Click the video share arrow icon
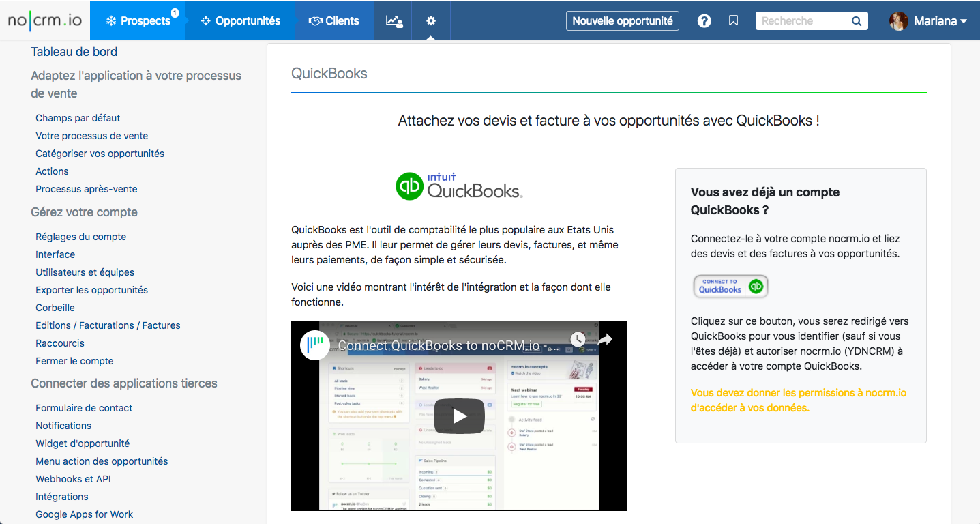The height and width of the screenshot is (524, 980). click(605, 339)
